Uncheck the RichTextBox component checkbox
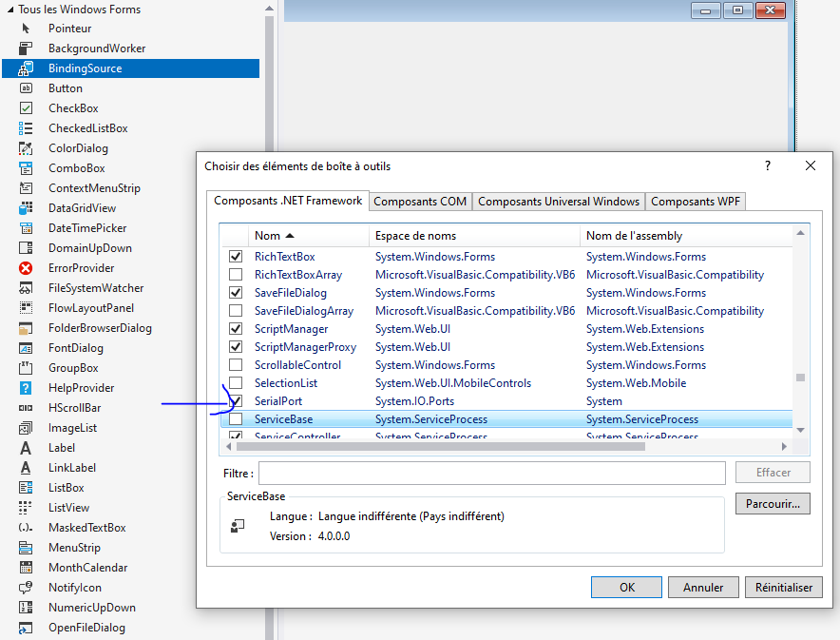This screenshot has height=640, width=840. pyautogui.click(x=236, y=257)
